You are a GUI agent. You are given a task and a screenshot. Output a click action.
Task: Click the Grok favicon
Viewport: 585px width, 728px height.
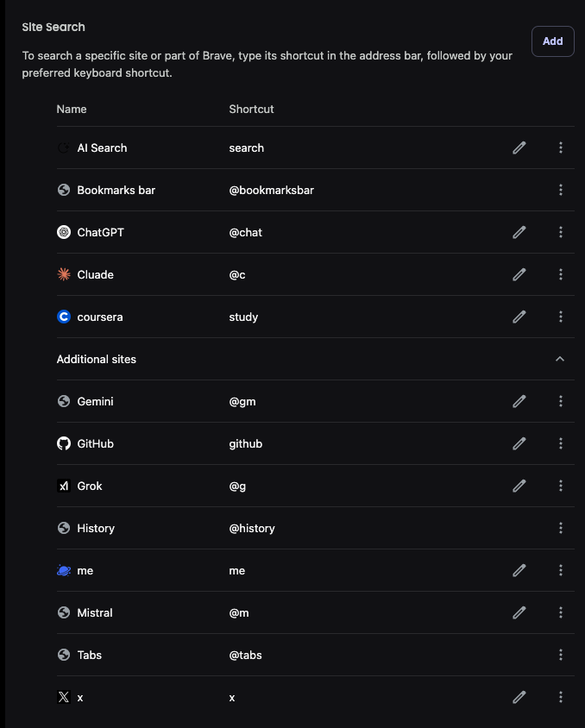64,486
